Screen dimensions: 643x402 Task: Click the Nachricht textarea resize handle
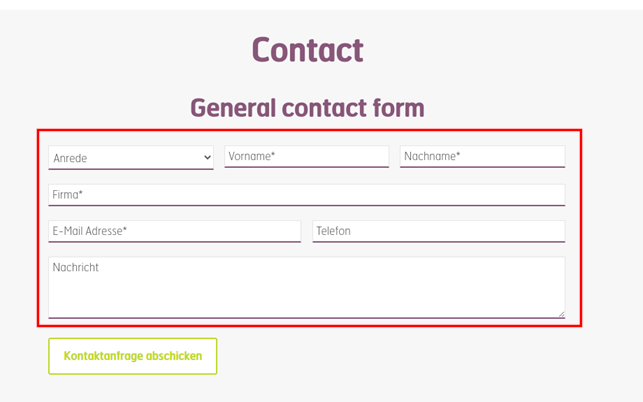point(561,314)
